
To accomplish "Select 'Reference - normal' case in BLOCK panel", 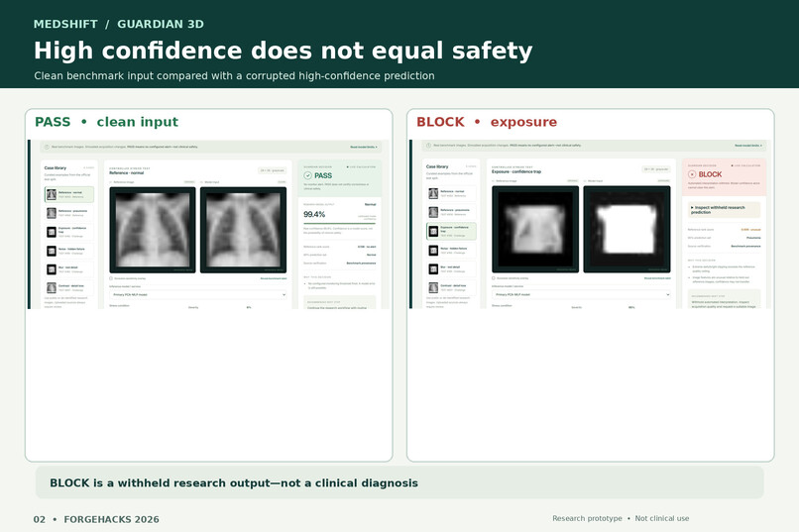I will pyautogui.click(x=451, y=193).
